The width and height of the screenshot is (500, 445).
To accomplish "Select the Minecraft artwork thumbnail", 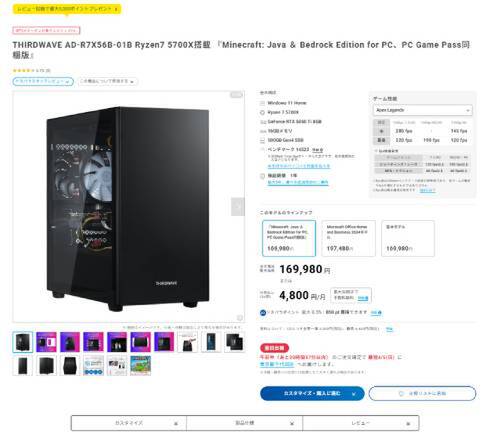I will pos(140,365).
